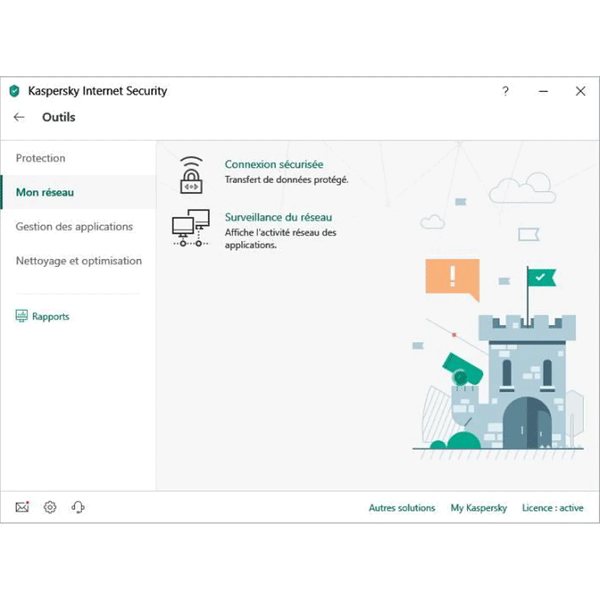Select the Protection tab
Screen dimensions: 600x600
[40, 158]
